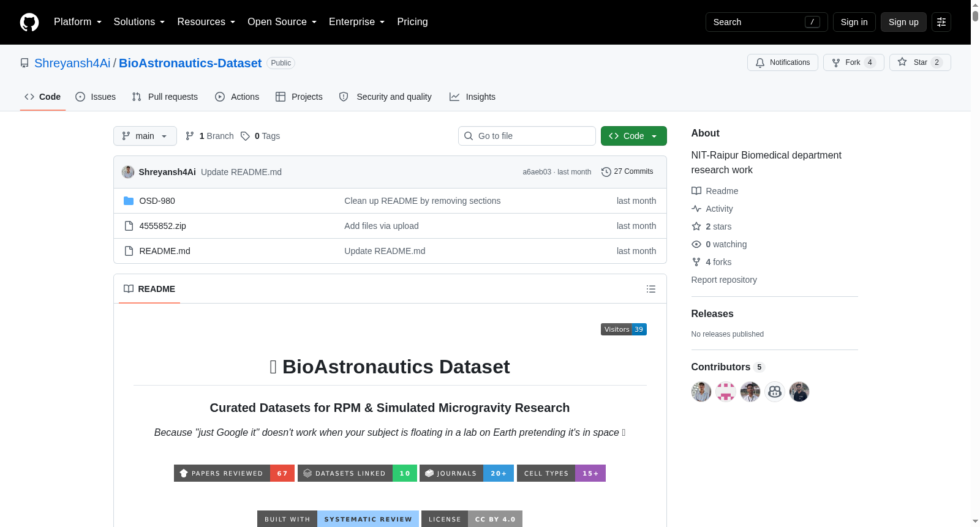
Task: Expand the Resources menu
Action: 206,22
